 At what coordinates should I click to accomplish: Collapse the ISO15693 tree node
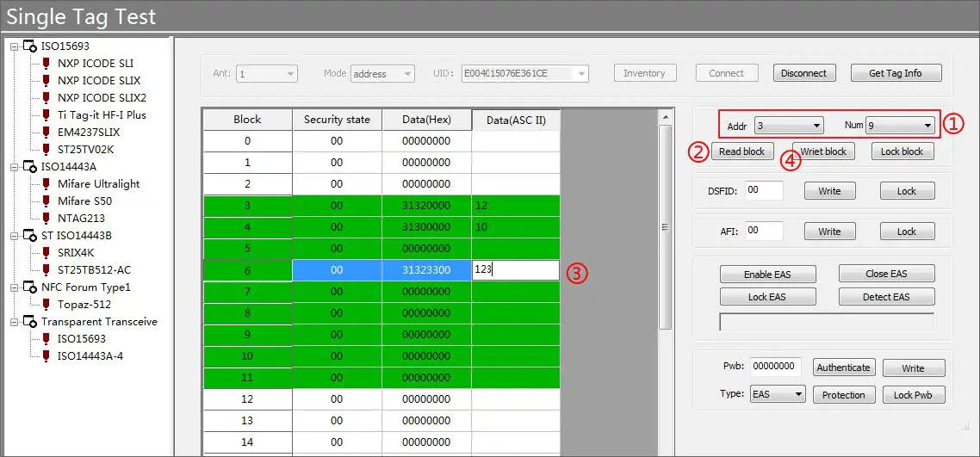click(15, 46)
